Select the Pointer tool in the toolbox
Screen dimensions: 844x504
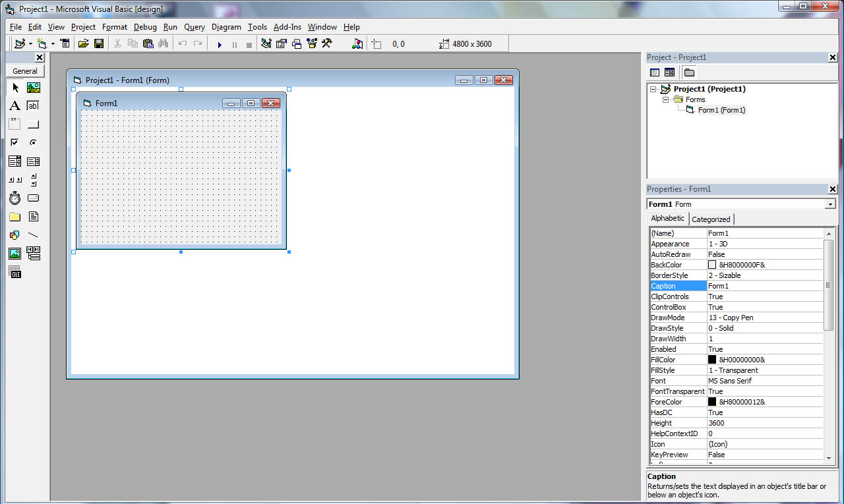15,88
